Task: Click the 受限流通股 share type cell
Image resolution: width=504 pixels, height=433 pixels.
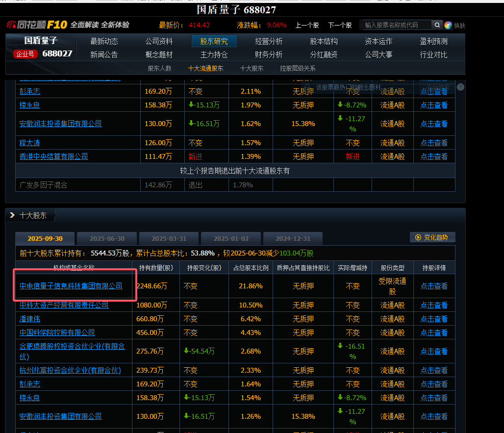Action: pyautogui.click(x=393, y=286)
